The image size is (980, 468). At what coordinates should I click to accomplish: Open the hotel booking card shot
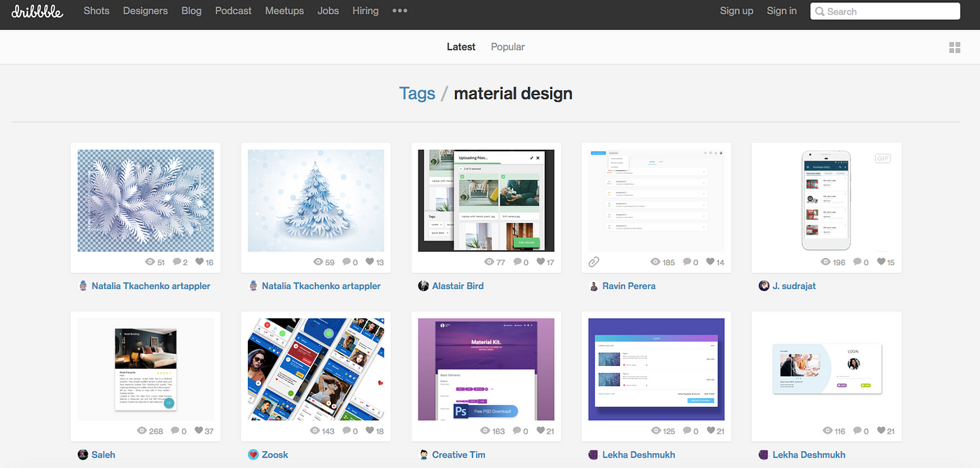pyautogui.click(x=146, y=369)
